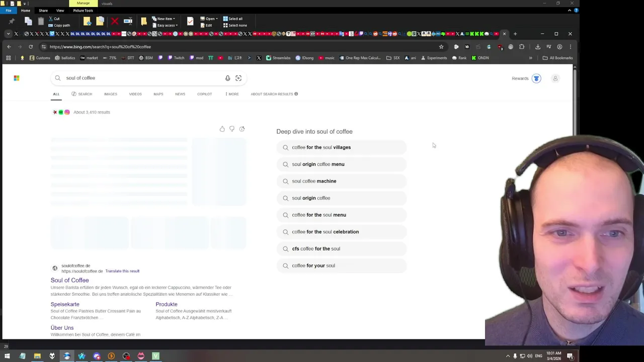Screen dimensions: 644x362
Task: Click the Rename icon in Explorer ribbon
Action: (x=128, y=21)
